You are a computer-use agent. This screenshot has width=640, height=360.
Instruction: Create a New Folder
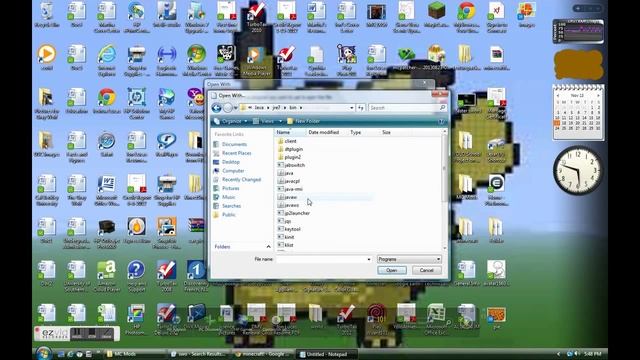[x=303, y=121]
